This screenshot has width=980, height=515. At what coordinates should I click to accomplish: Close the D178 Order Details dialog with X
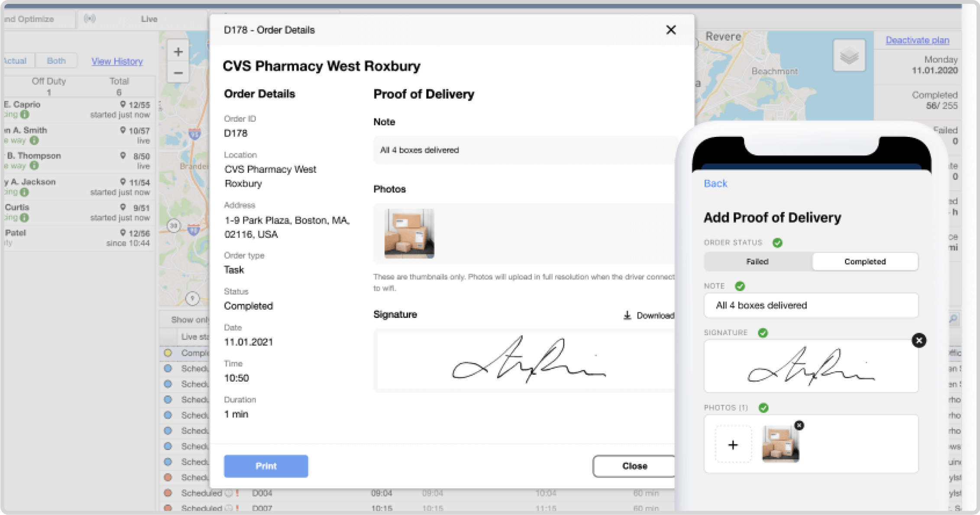671,30
